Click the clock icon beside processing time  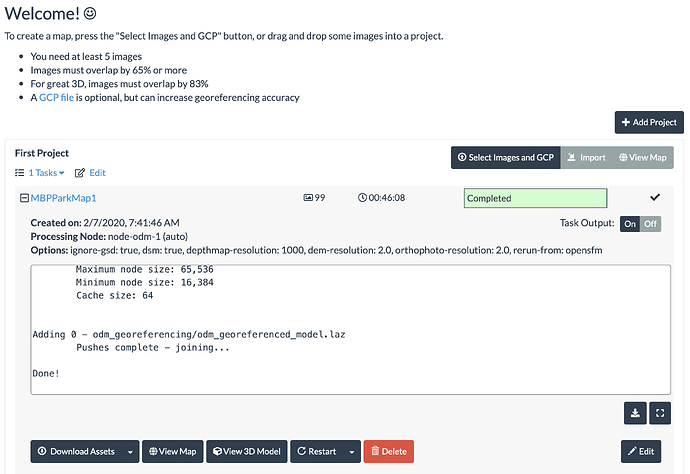362,198
